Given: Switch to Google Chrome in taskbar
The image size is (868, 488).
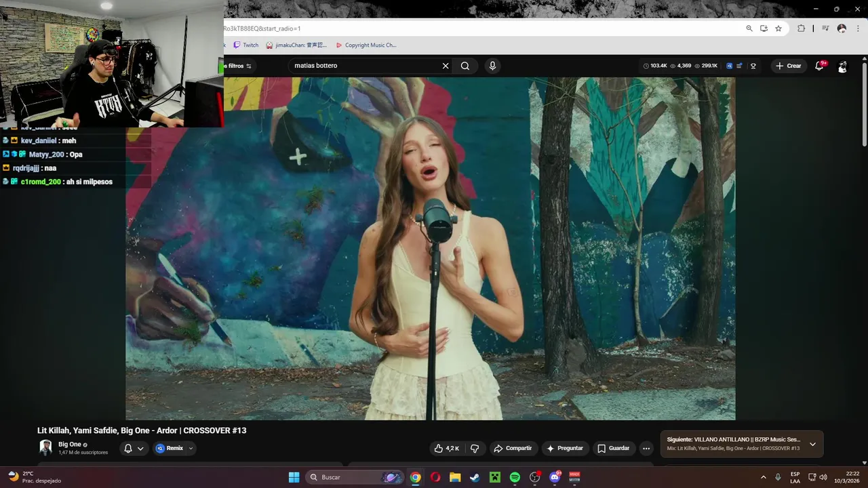Looking at the screenshot, I should point(415,477).
